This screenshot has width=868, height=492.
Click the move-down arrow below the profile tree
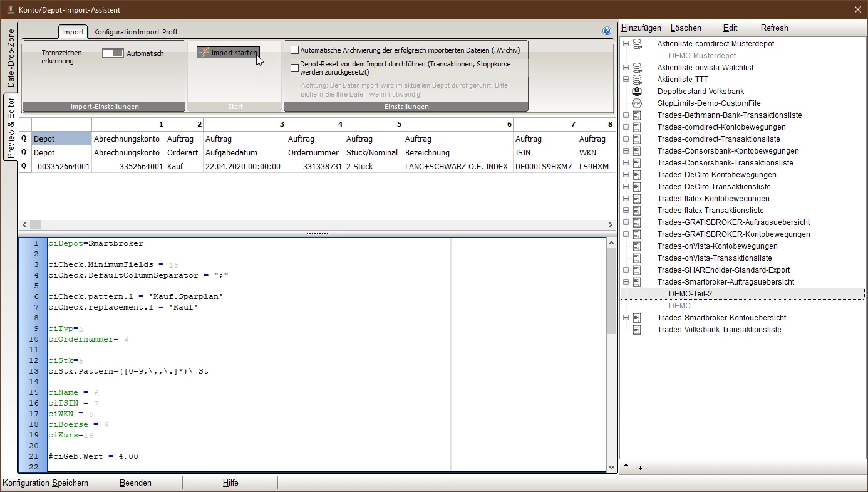tap(640, 468)
